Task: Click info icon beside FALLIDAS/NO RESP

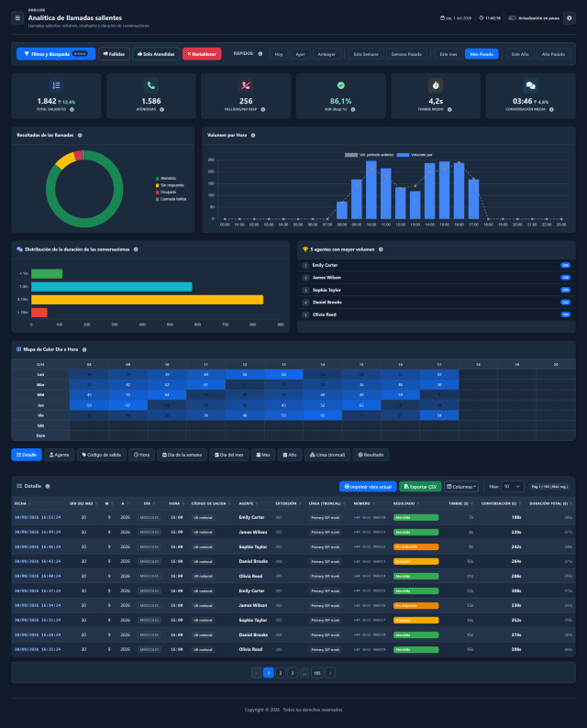Action: pos(263,110)
